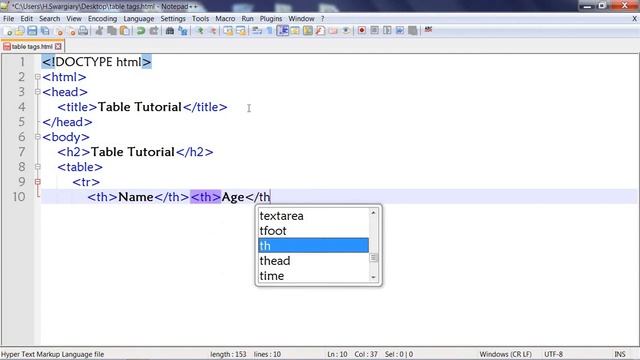The width and height of the screenshot is (640, 360).
Task: Copy selection using toolbar icon
Action: 111,31
